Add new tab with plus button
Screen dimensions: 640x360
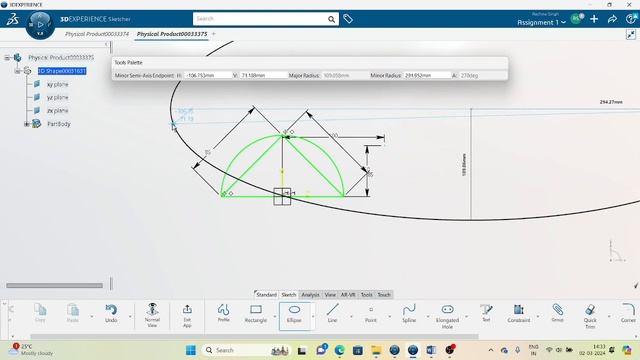pyautogui.click(x=213, y=34)
